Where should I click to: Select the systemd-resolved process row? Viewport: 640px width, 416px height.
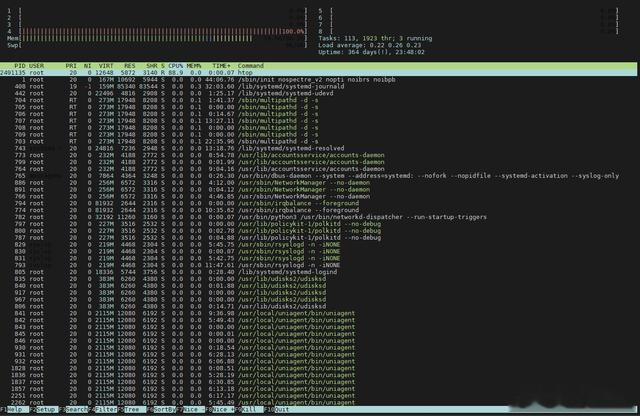tap(318, 148)
